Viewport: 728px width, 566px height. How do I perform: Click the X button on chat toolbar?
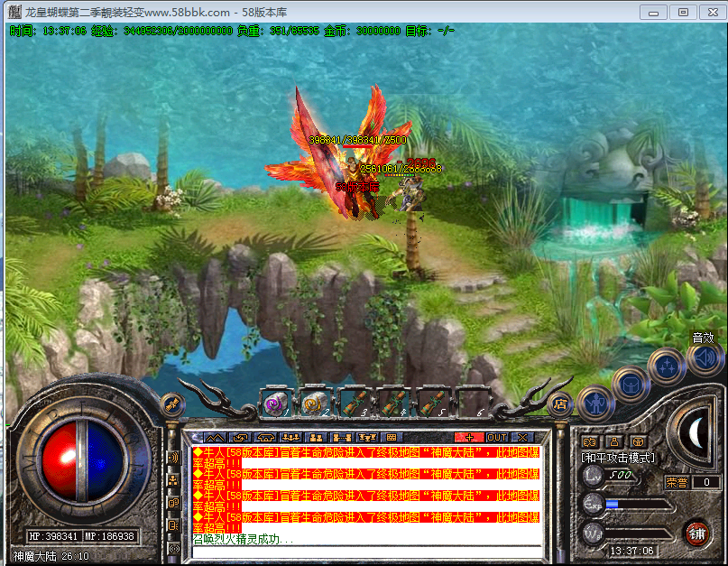522,437
